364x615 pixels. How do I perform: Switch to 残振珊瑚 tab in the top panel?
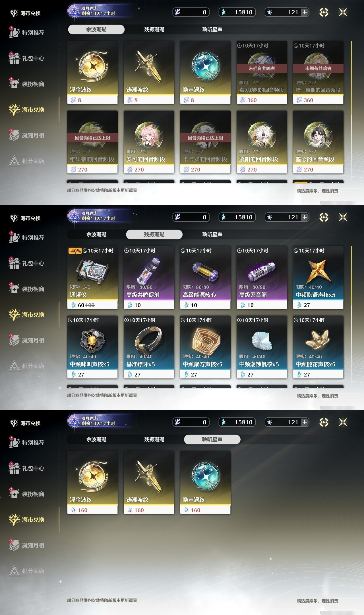(x=154, y=30)
